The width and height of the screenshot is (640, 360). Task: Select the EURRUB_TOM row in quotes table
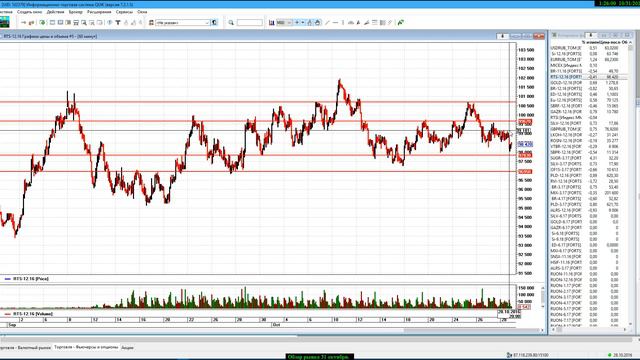(588, 60)
